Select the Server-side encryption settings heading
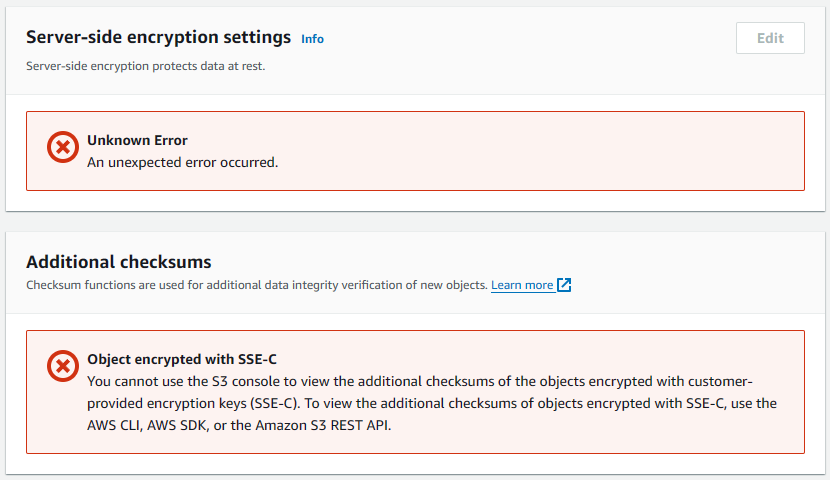Viewport: 830px width, 480px height. coord(158,37)
